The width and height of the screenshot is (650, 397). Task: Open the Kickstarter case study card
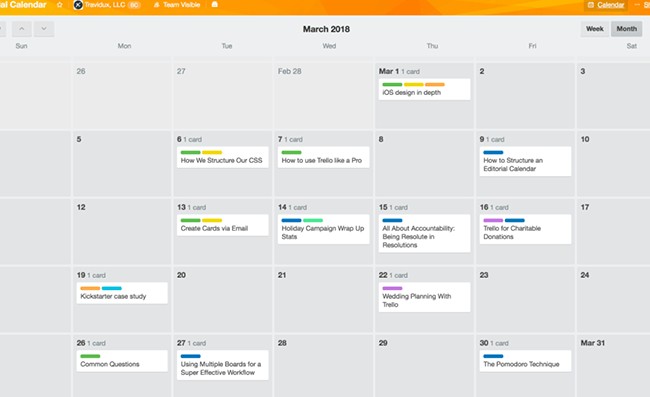point(122,293)
